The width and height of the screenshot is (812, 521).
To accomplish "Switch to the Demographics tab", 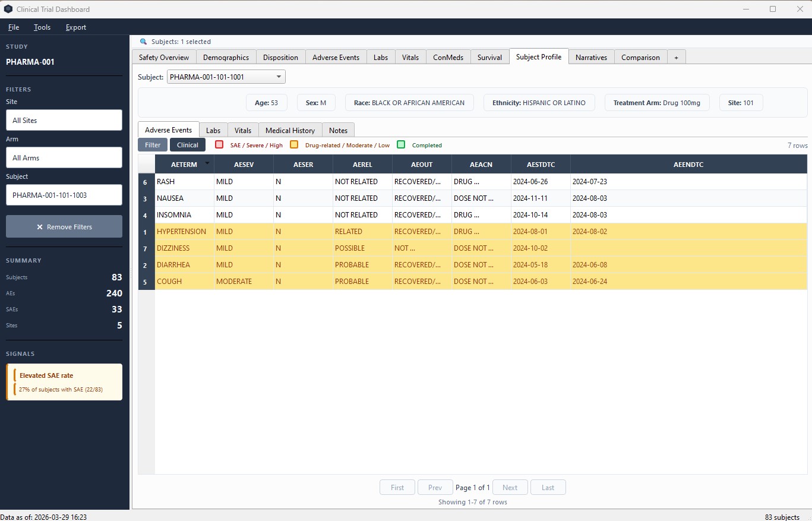I will [226, 57].
